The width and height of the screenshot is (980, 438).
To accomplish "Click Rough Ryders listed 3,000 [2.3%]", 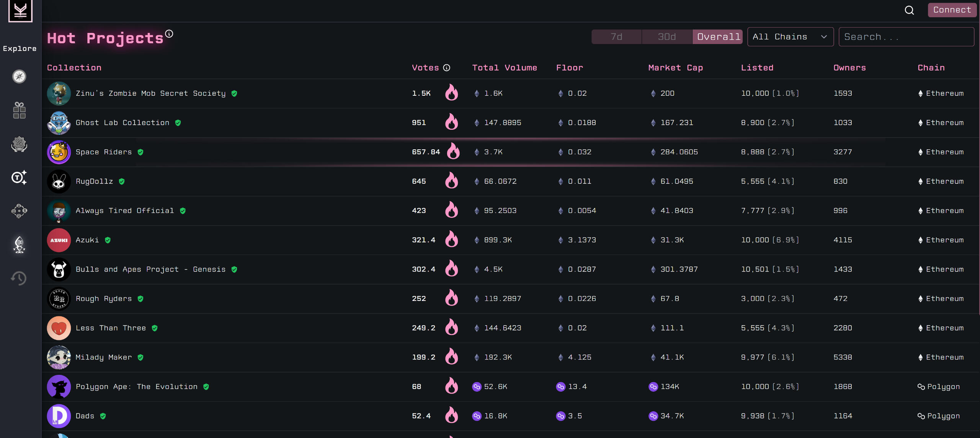I will (768, 299).
